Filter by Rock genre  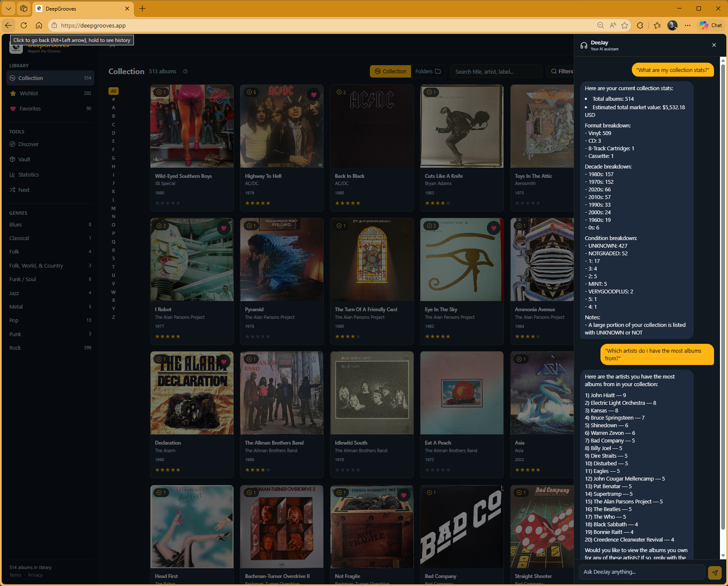[50, 348]
